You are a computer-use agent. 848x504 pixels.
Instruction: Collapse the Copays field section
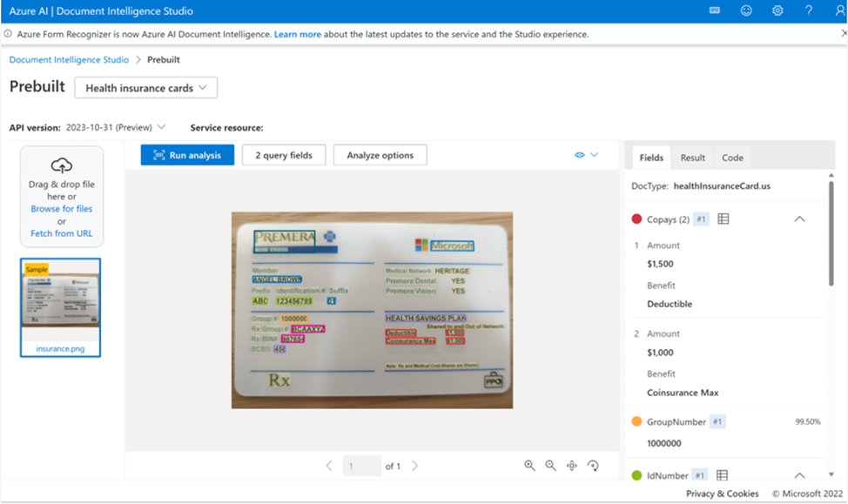point(799,219)
